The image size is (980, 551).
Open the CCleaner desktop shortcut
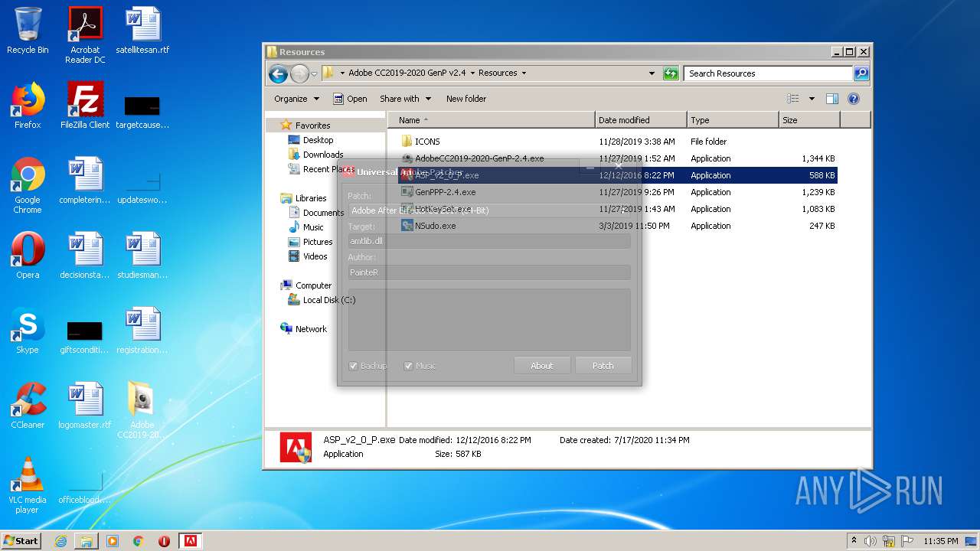[28, 406]
